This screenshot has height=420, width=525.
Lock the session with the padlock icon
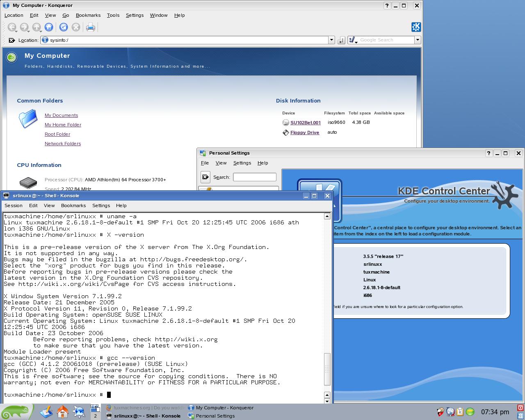click(x=520, y=415)
